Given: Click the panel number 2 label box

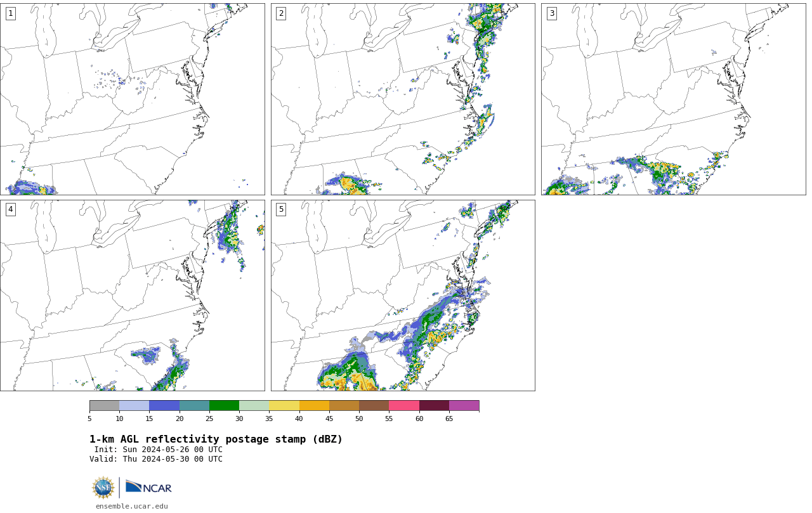Looking at the screenshot, I should click(280, 13).
